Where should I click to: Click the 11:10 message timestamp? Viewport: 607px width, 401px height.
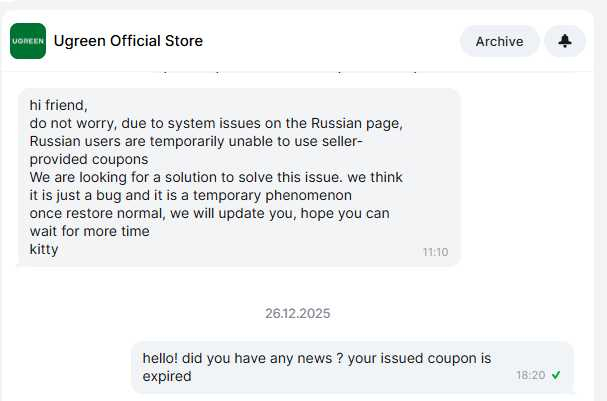[435, 252]
